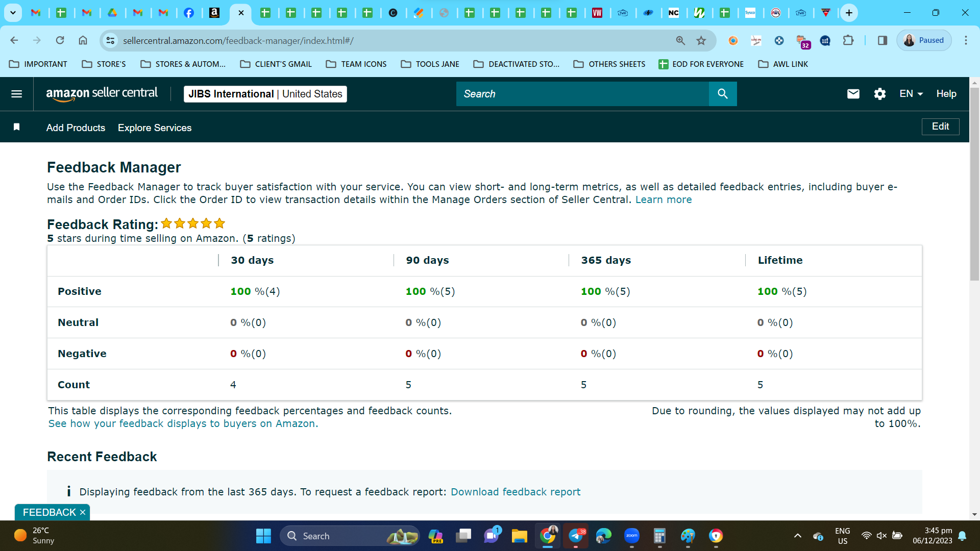The image size is (980, 551).
Task: Open the Windows Start menu
Action: point(263,536)
